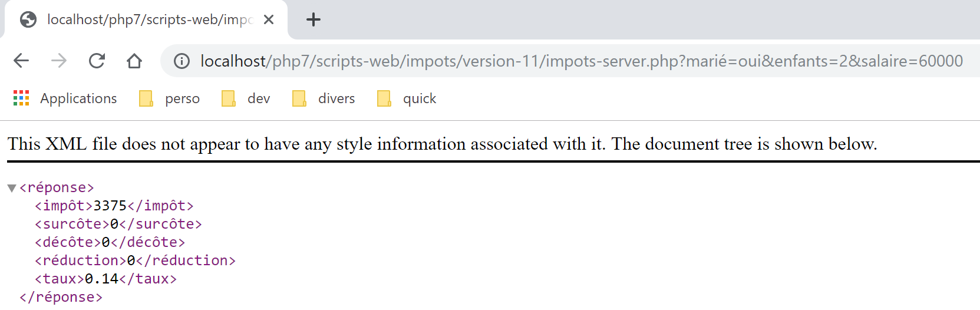
Task: Go to the home page
Action: (134, 61)
